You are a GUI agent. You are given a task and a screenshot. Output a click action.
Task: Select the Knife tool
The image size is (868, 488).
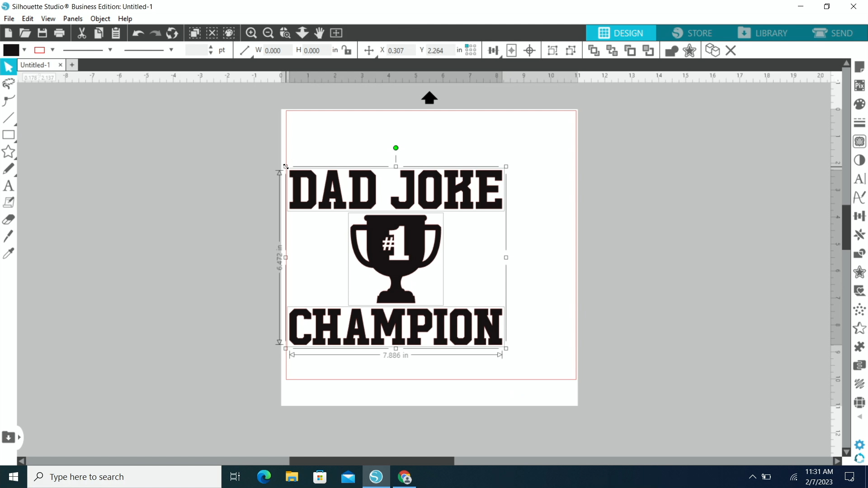(8, 236)
